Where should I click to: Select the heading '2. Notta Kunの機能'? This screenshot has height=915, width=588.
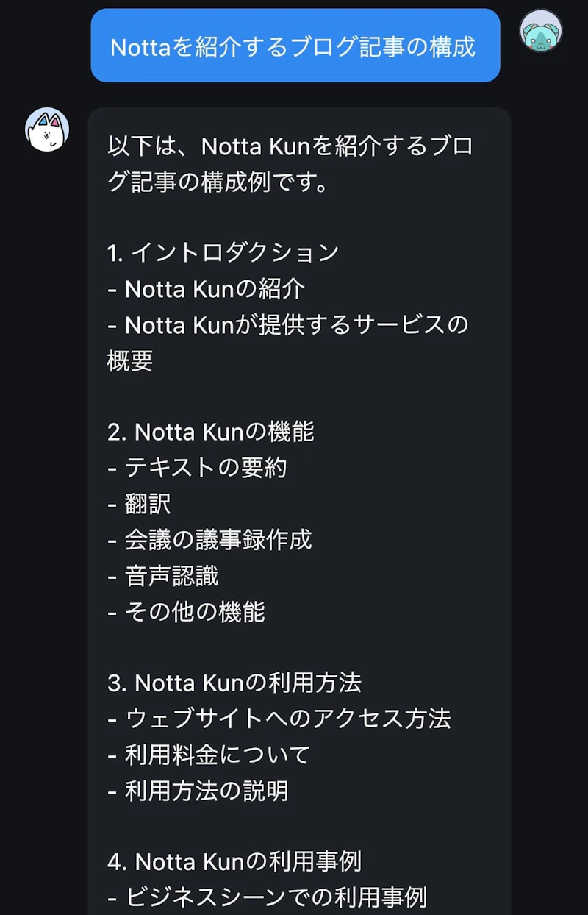tap(213, 432)
